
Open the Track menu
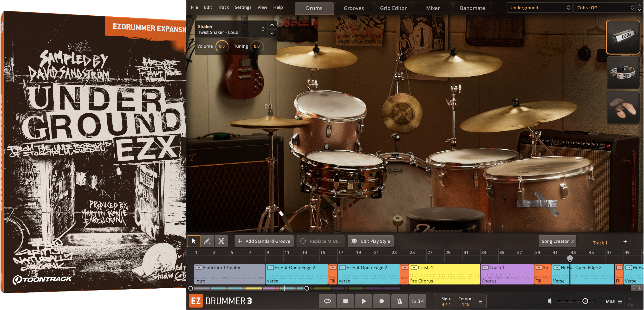(x=223, y=7)
